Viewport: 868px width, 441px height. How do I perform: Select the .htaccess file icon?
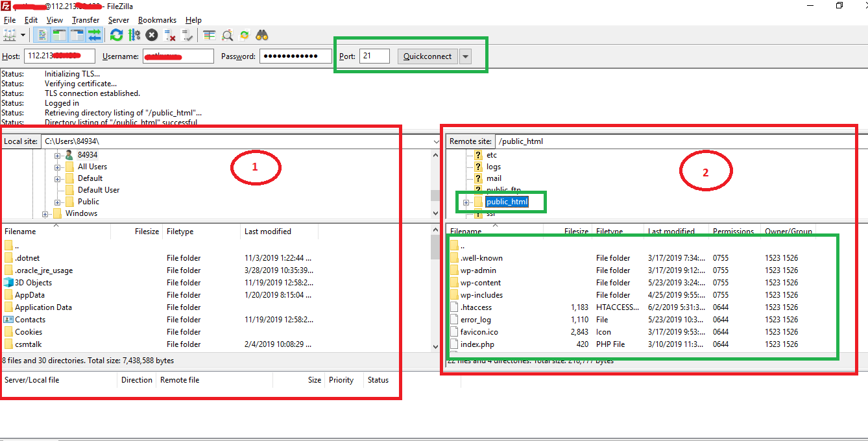[454, 307]
